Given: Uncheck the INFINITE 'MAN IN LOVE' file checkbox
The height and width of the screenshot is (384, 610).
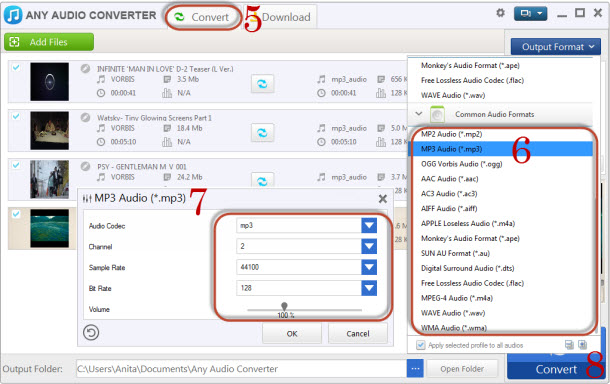Looking at the screenshot, I should click(x=16, y=68).
